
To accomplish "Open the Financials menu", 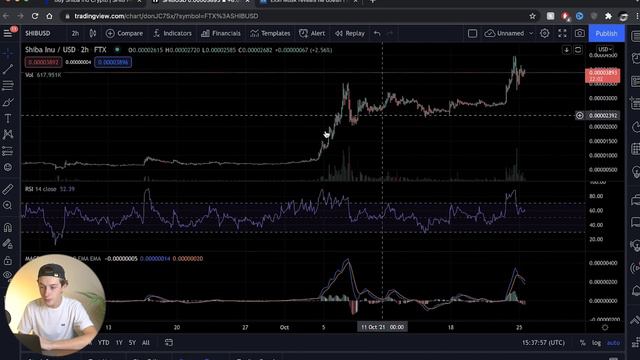I will [221, 33].
